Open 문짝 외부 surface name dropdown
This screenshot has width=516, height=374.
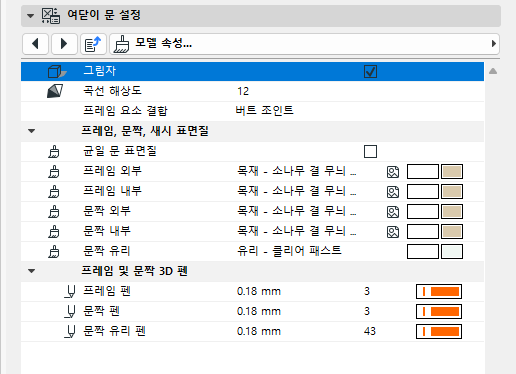(297, 211)
